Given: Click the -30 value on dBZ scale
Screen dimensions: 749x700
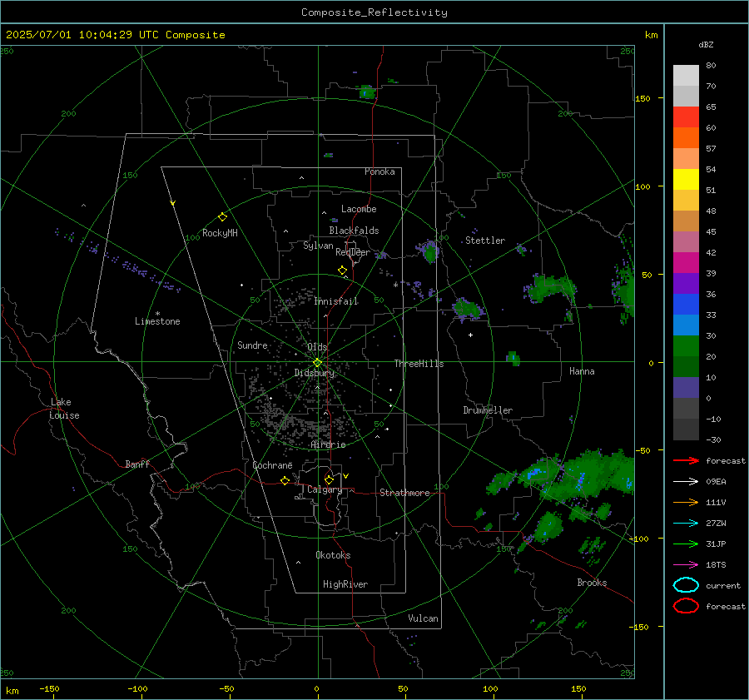Looking at the screenshot, I should pyautogui.click(x=714, y=439).
